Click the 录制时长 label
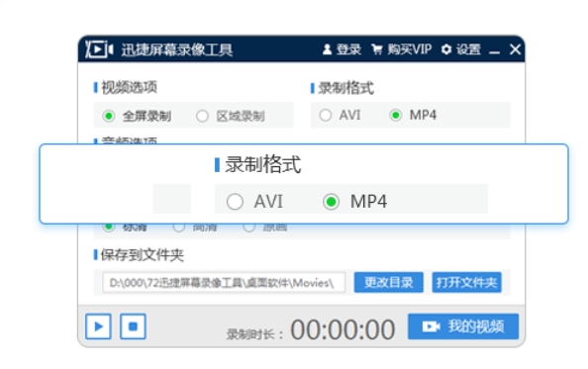Screen dimensions: 588x369 coord(254,334)
